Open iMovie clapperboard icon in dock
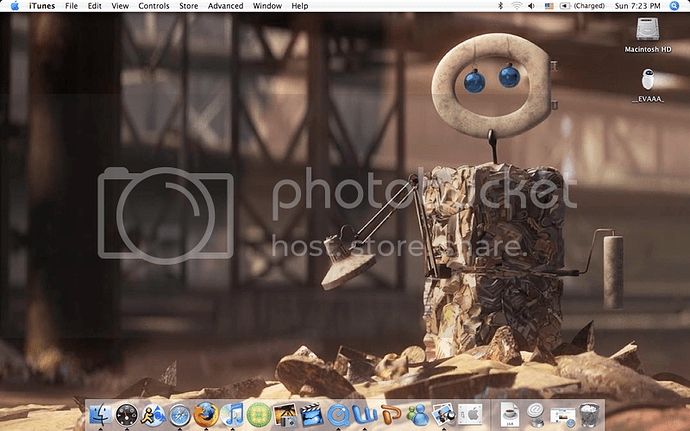Image resolution: width=690 pixels, height=431 pixels. pos(312,413)
